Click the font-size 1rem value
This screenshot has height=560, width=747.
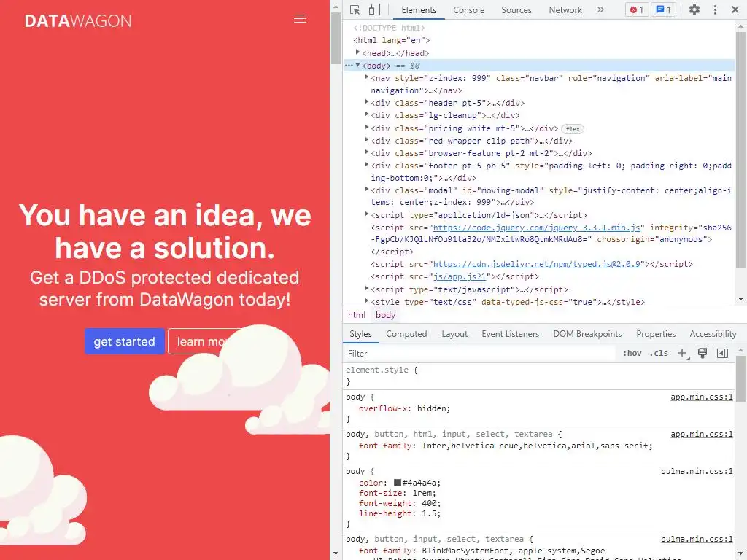(x=422, y=493)
